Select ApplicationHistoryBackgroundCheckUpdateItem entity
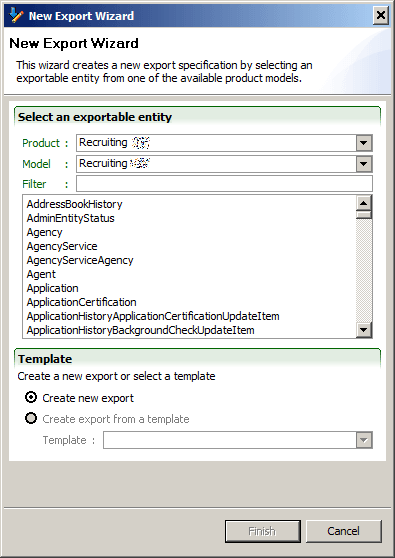Screen dimensions: 395x558 [141, 330]
